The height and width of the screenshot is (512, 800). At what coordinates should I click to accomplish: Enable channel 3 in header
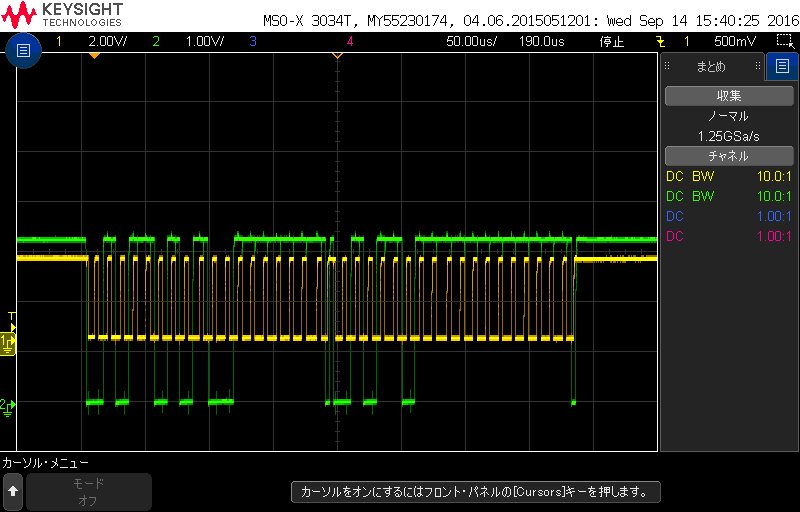pyautogui.click(x=253, y=41)
